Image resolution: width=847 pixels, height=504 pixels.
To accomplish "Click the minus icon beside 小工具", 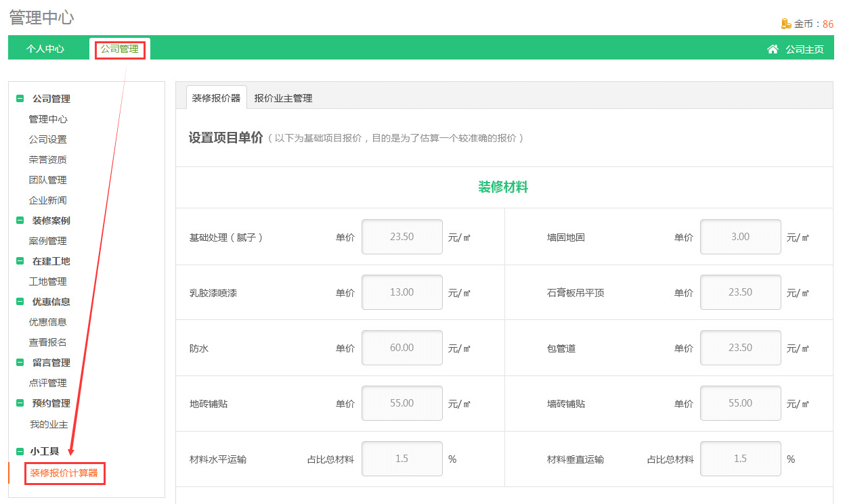I will coord(20,451).
